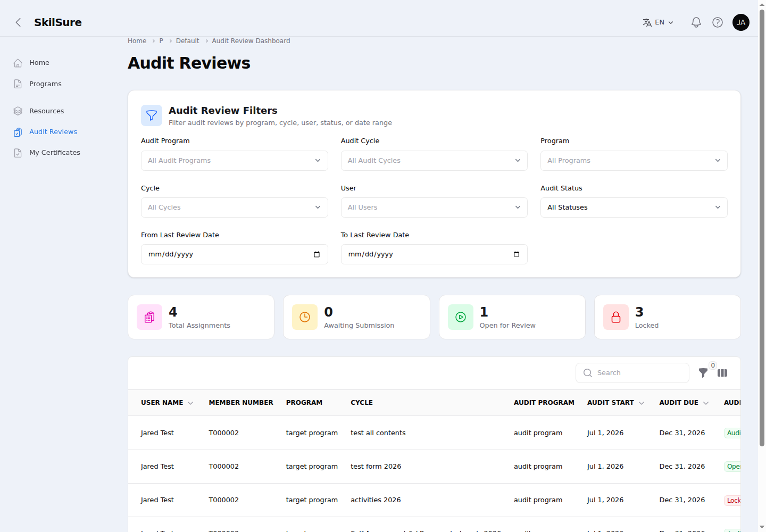Screen dimensions: 766x532
Task: Open the All Users dropdown
Action: click(x=434, y=207)
